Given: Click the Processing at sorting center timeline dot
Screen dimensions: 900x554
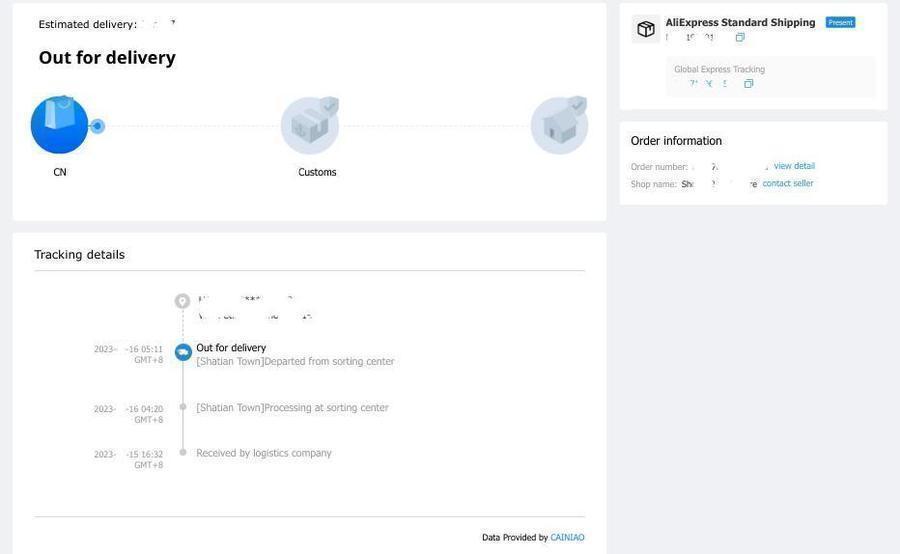Looking at the screenshot, I should (x=183, y=407).
